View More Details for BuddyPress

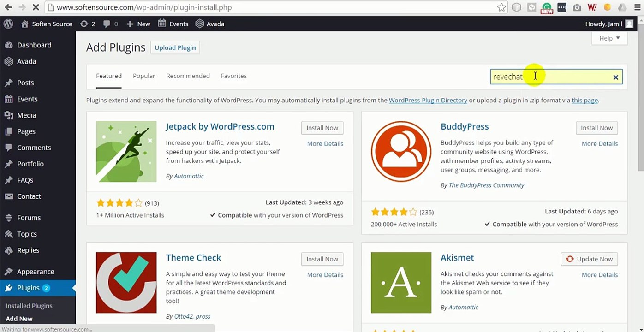pyautogui.click(x=600, y=144)
